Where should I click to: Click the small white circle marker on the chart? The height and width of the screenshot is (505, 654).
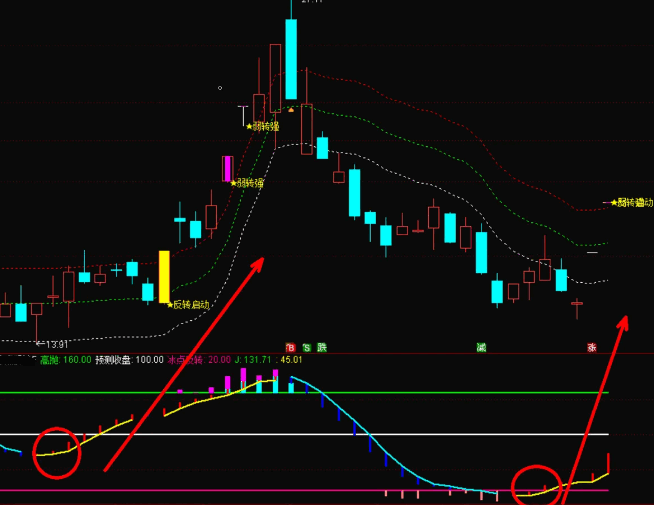pos(220,88)
